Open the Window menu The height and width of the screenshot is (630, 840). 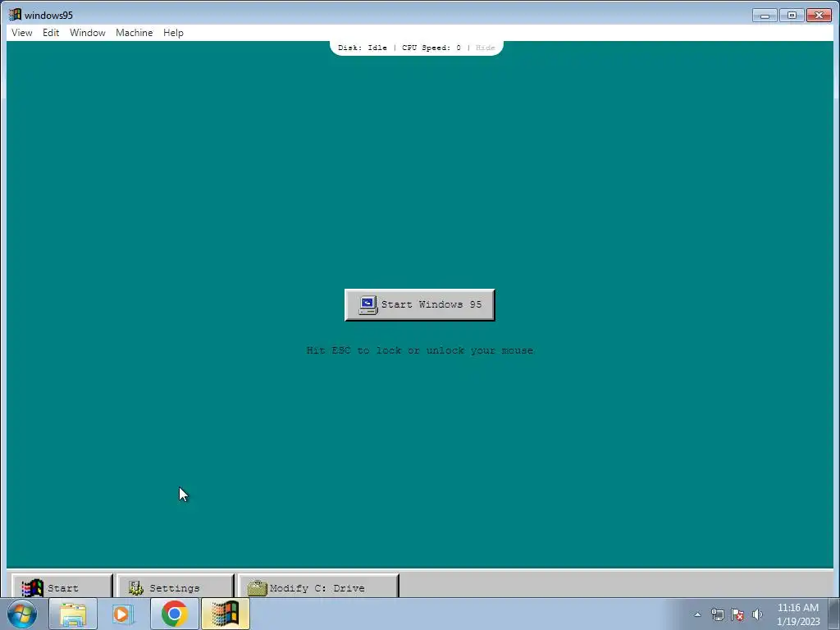(x=87, y=33)
